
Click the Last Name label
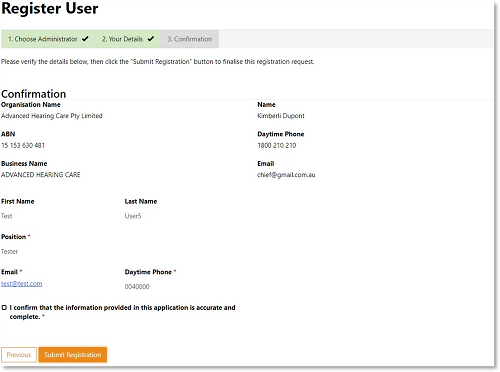(x=141, y=201)
